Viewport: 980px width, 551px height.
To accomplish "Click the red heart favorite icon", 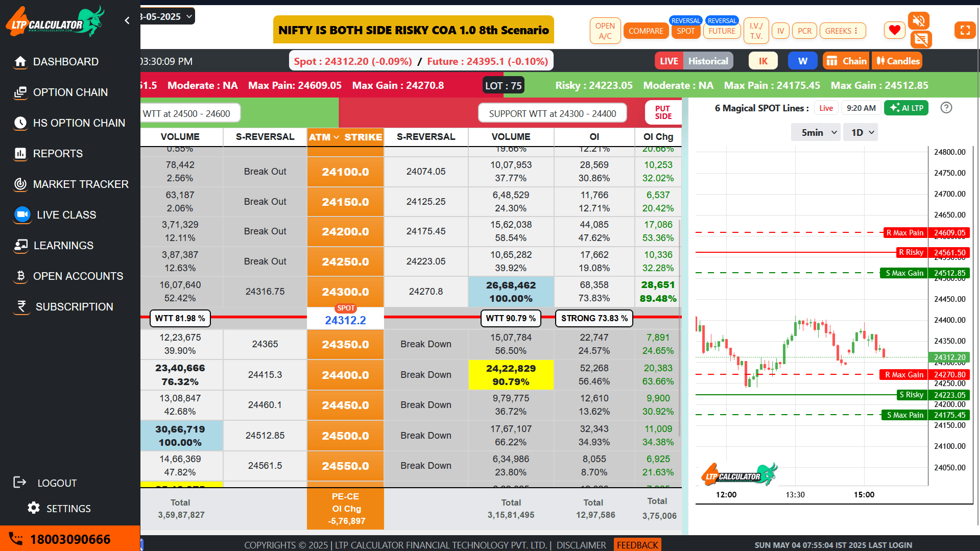I will coord(894,30).
